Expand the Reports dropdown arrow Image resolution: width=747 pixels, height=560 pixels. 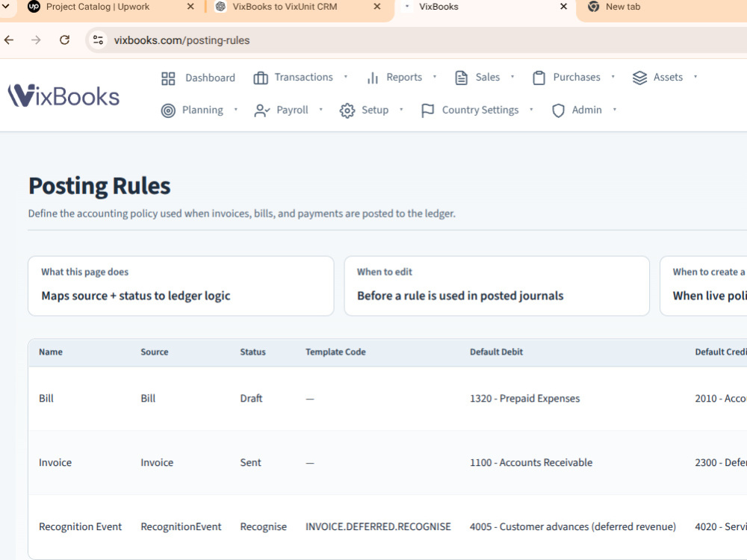[435, 77]
